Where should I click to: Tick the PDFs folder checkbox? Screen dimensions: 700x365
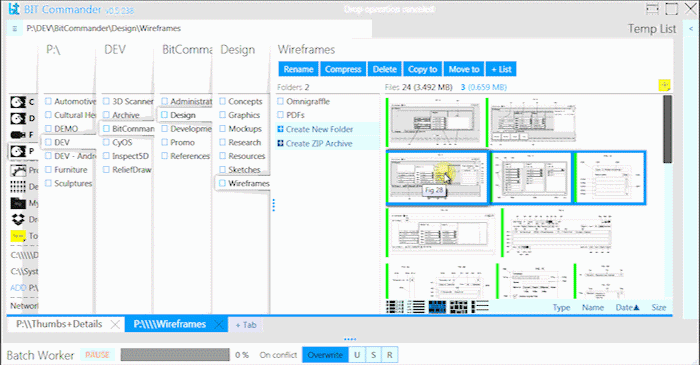tap(280, 115)
